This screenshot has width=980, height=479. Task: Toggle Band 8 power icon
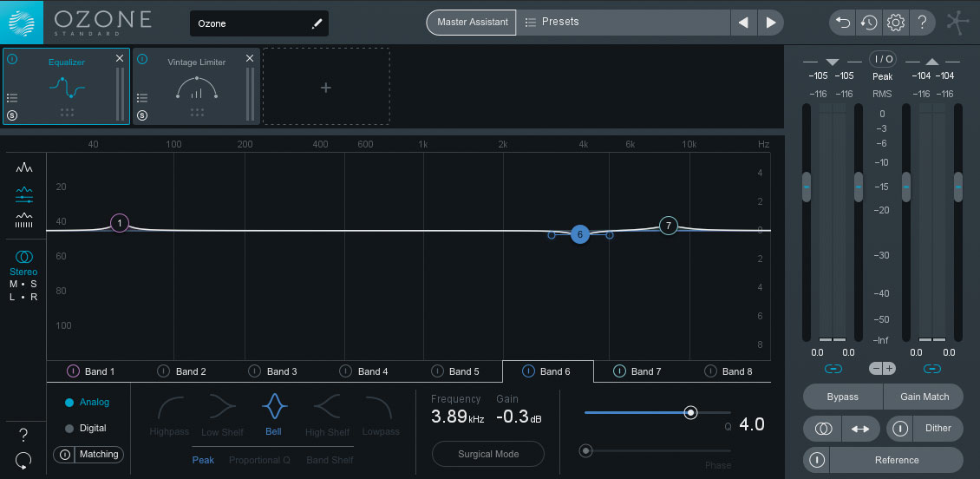[x=710, y=371]
